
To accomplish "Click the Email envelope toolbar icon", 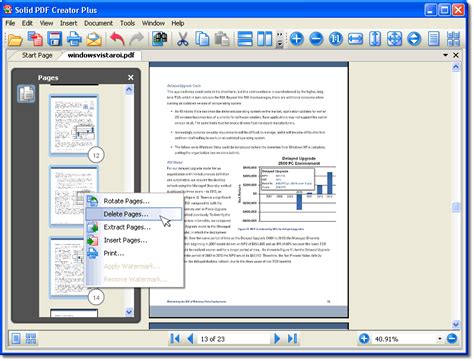I will coord(94,39).
